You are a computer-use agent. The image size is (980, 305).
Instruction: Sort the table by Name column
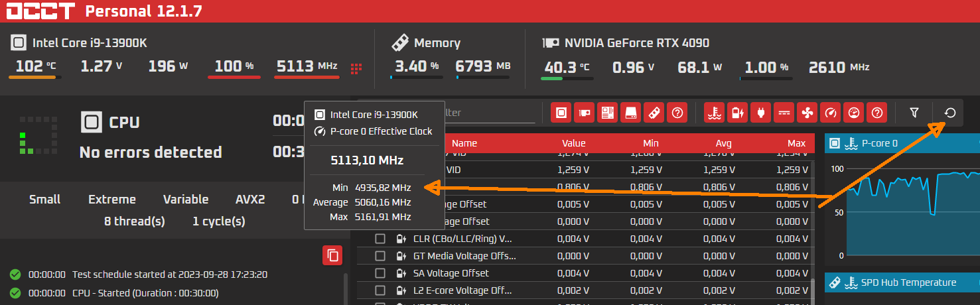[464, 143]
